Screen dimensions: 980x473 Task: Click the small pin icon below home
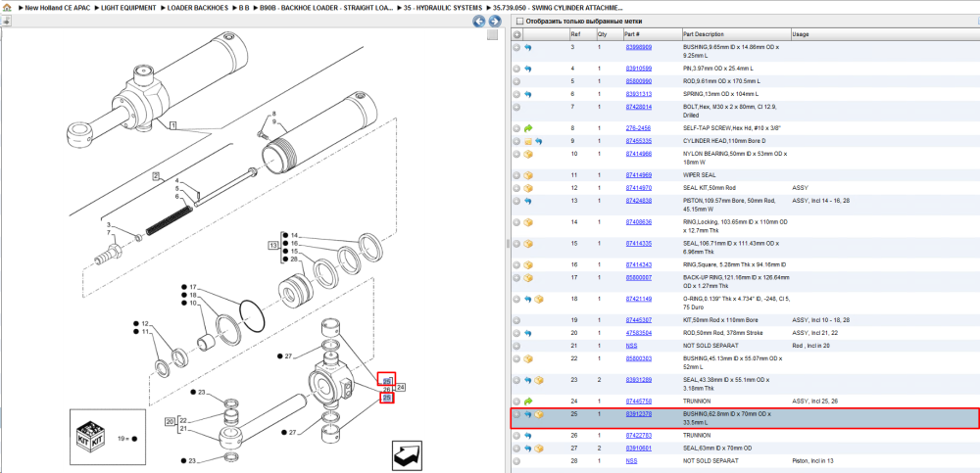coord(6,22)
